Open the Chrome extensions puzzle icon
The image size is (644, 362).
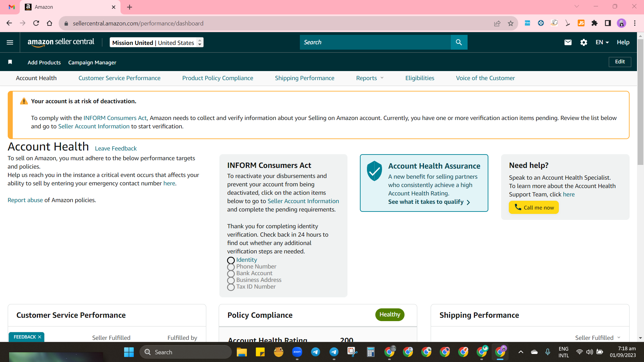click(594, 23)
